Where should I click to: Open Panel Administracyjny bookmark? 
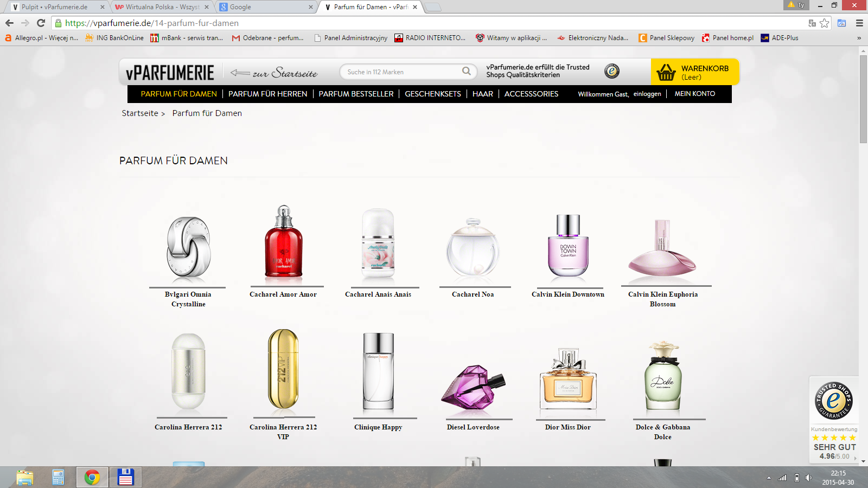[x=350, y=38]
